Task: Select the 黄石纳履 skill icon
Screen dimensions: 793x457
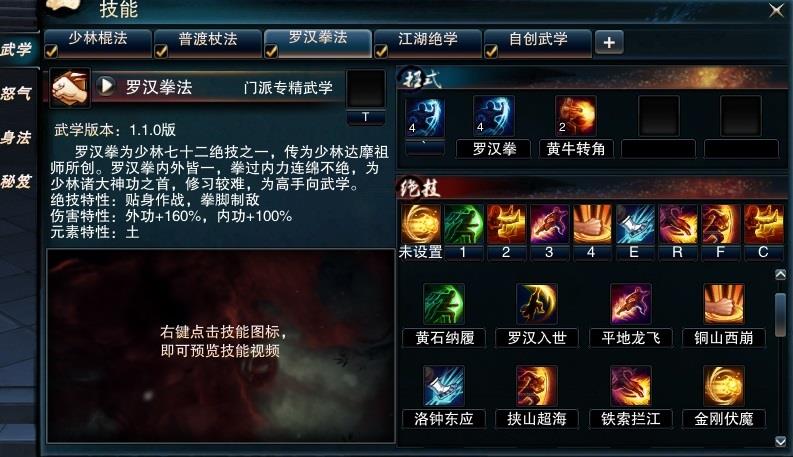Action: tap(444, 304)
